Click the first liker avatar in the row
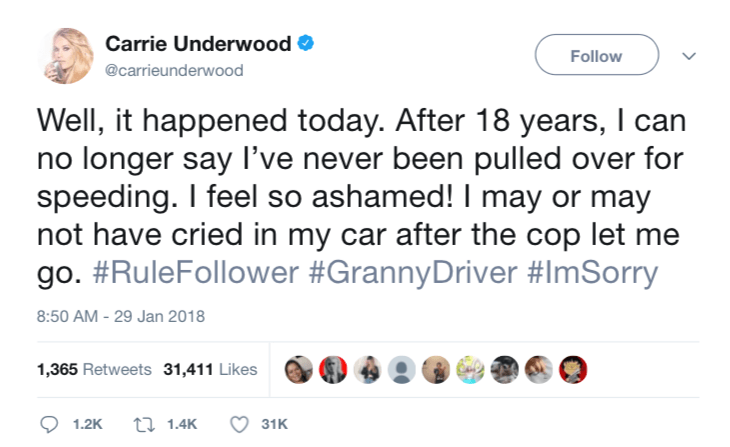 click(x=299, y=370)
